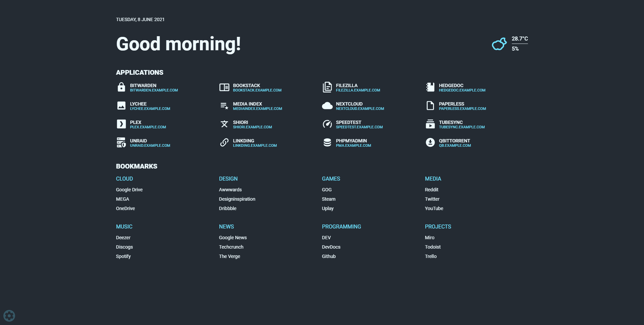Click the PLEX.EXAMPLE.COM application link
The width and height of the screenshot is (644, 325).
148,127
